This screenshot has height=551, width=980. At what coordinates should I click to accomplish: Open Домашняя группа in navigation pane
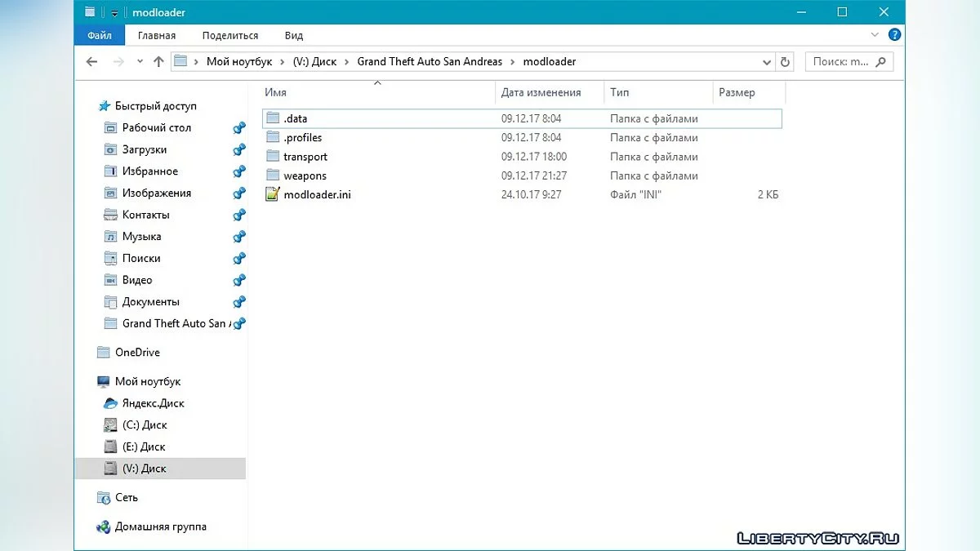pyautogui.click(x=161, y=527)
